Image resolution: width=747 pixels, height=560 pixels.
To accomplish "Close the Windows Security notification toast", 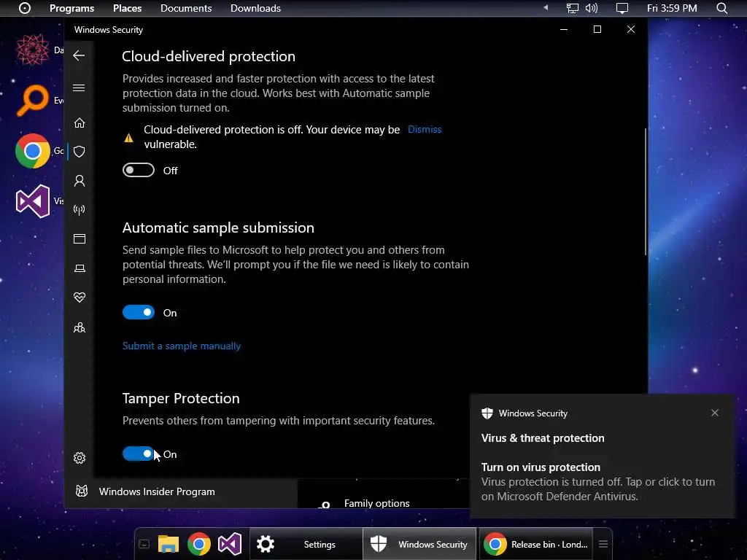I will 715,413.
